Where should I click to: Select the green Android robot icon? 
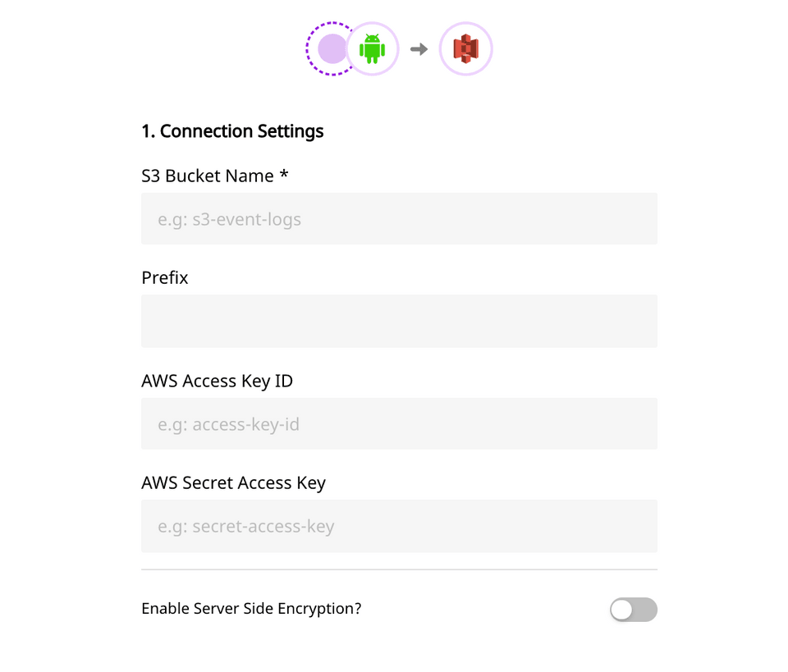(373, 49)
